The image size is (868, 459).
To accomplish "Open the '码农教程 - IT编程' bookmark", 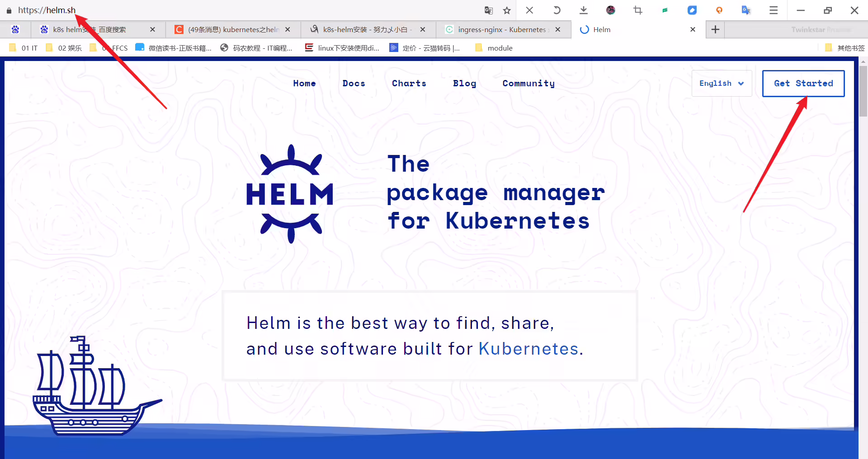I will (256, 48).
